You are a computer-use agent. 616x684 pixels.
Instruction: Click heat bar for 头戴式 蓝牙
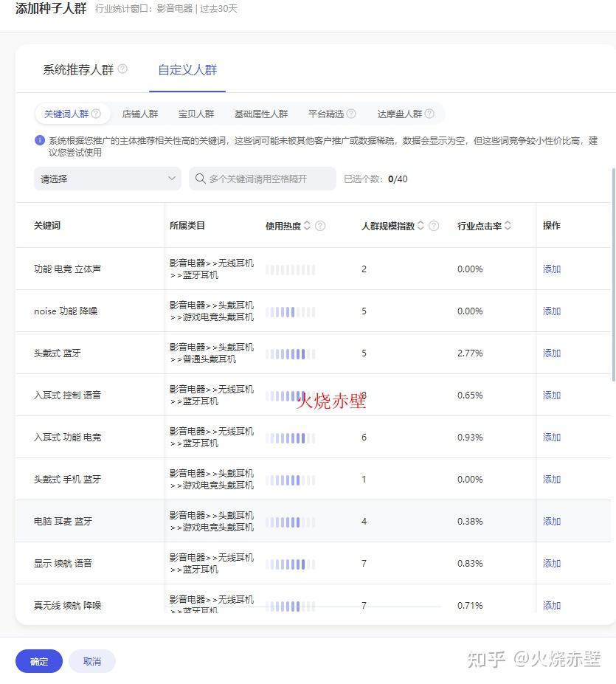point(290,353)
